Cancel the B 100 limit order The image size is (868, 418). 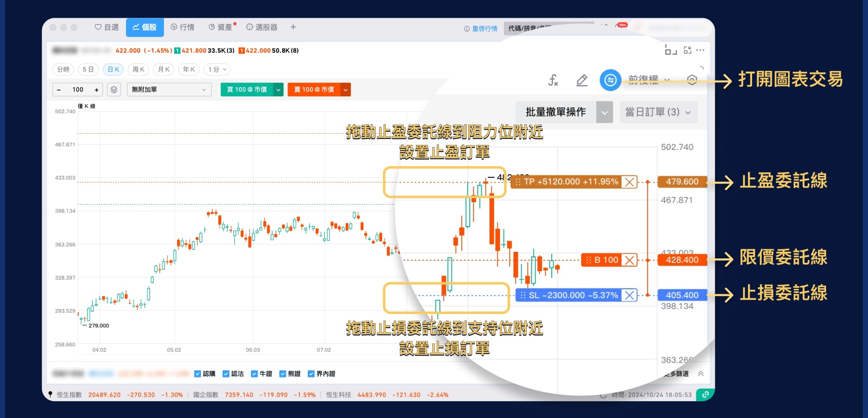click(x=630, y=260)
